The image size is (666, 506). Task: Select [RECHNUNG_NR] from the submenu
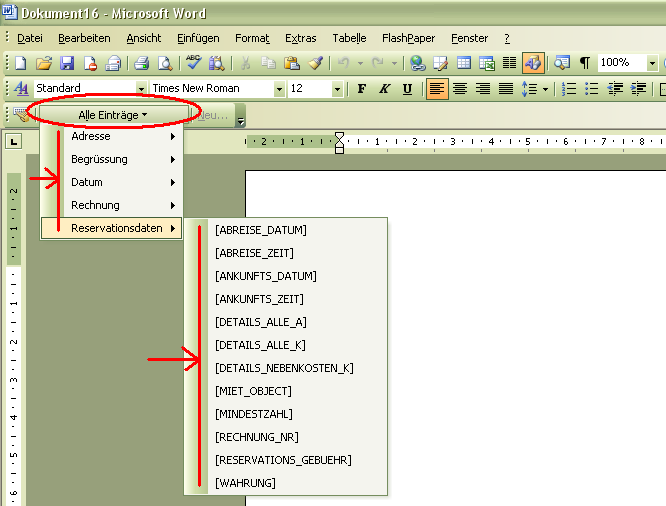coord(256,437)
